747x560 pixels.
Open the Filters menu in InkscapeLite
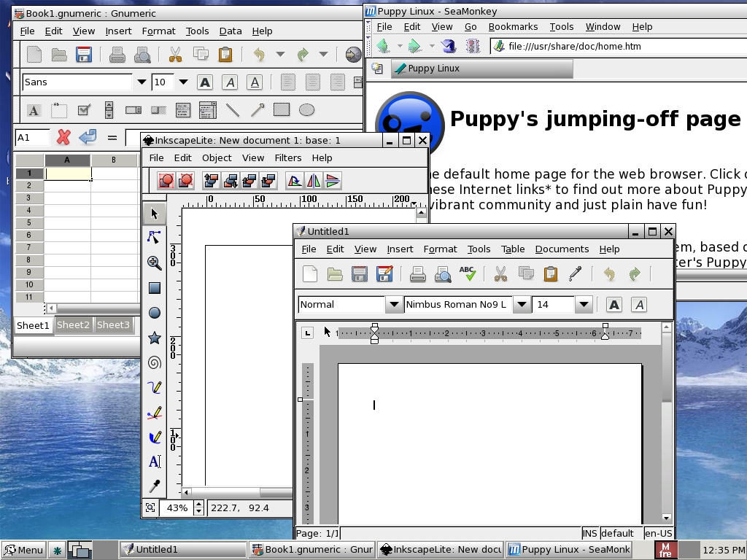click(x=287, y=157)
